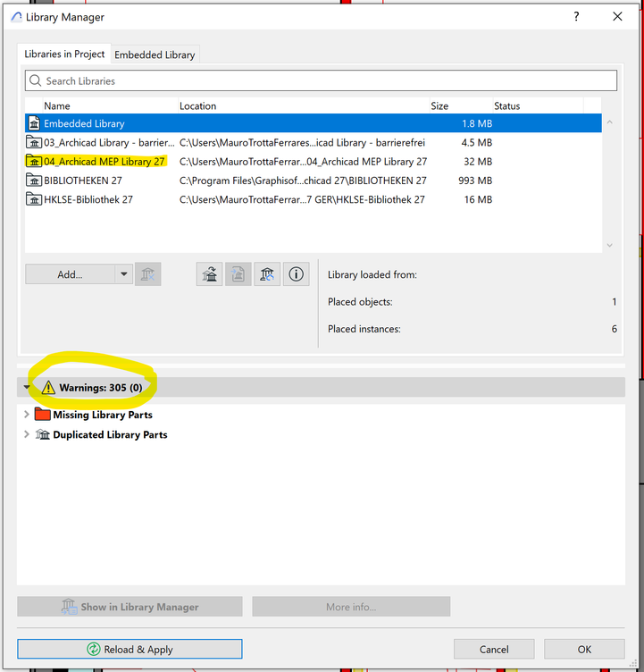Viewport: 644px width, 672px height.
Task: Click the red Missing Library Parts folder icon
Action: click(x=42, y=414)
